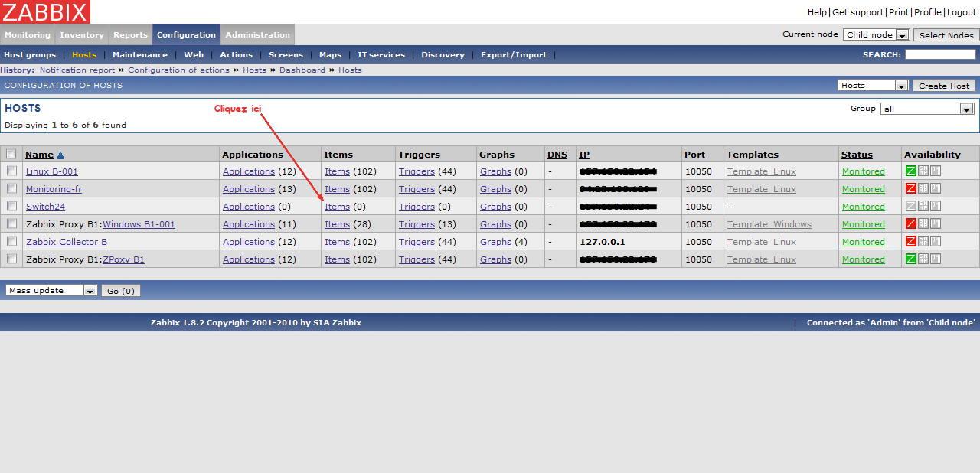Click IPMI availability icon for ZPoxy B1
The height and width of the screenshot is (473, 980).
point(936,259)
